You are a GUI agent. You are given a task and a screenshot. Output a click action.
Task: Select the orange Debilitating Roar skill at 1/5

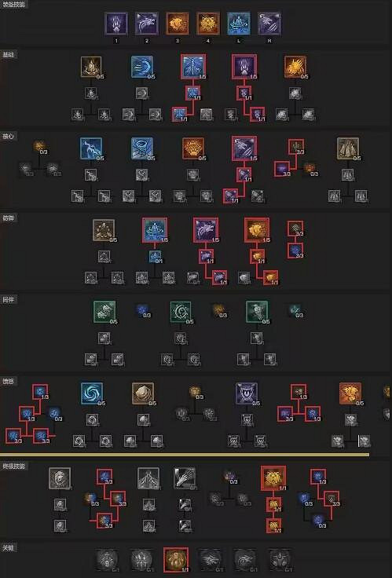(257, 230)
